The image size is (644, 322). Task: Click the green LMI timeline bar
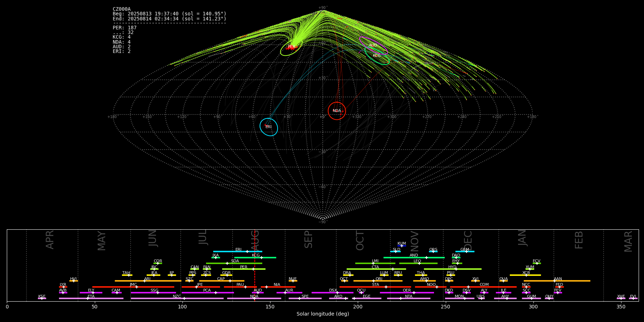coord(375,263)
